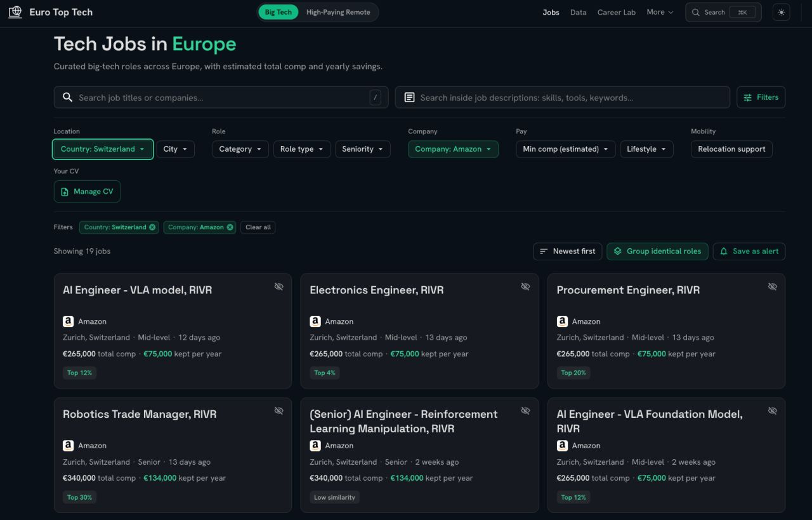Switch to the Big Tech tab

(278, 12)
